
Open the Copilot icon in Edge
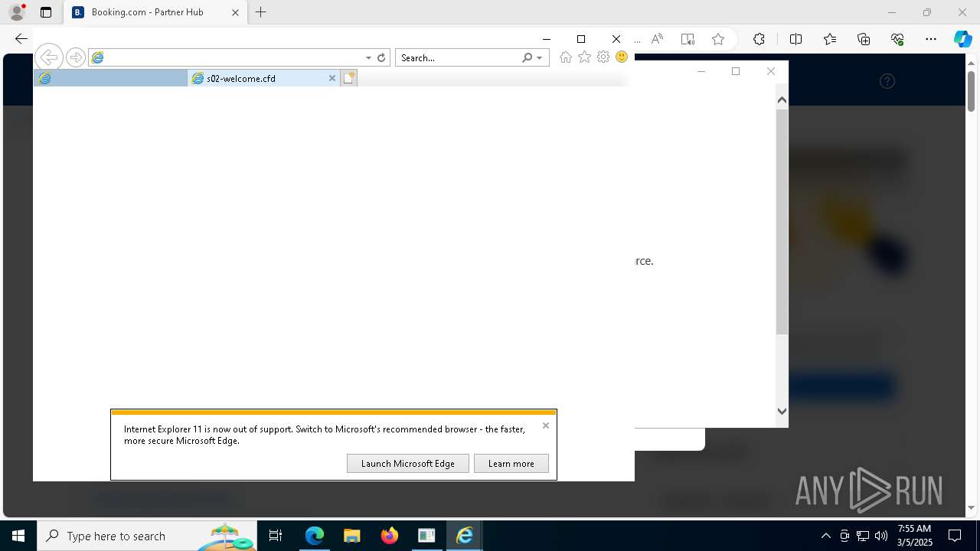(x=963, y=39)
